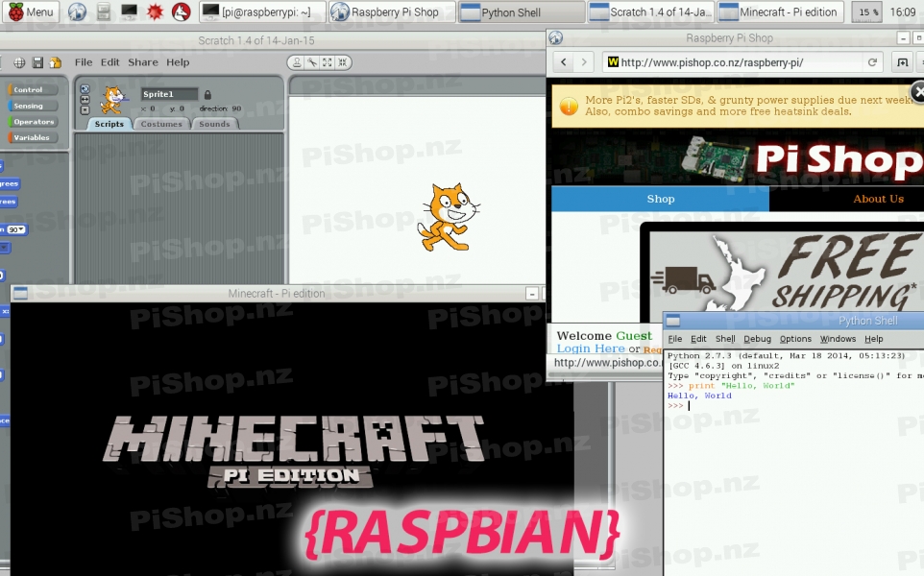Click the Scratch language globe icon
This screenshot has height=576, width=924.
(20, 62)
